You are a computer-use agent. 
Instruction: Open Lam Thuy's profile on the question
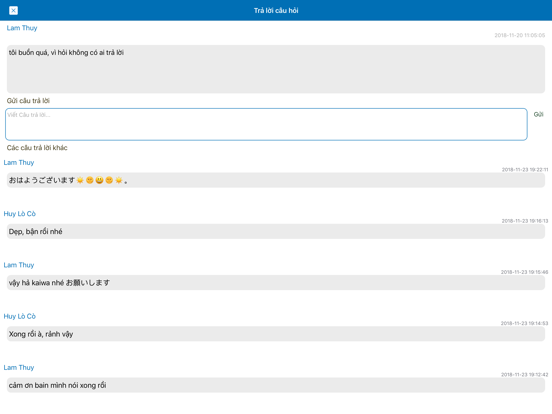[22, 28]
